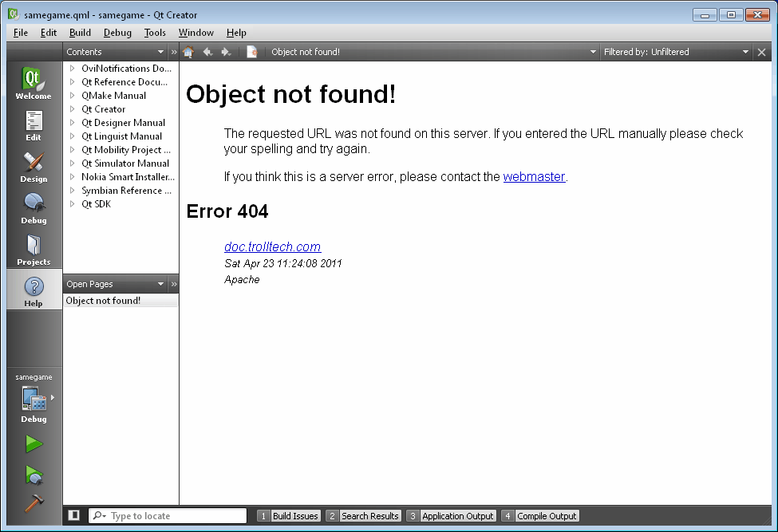Expand Nokia Smart Installer node
Screen dimensions: 778x532
[72, 176]
